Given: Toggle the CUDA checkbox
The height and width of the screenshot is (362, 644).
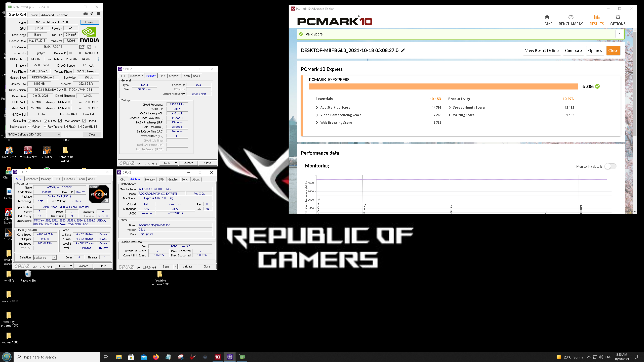Looking at the screenshot, I should (x=46, y=121).
